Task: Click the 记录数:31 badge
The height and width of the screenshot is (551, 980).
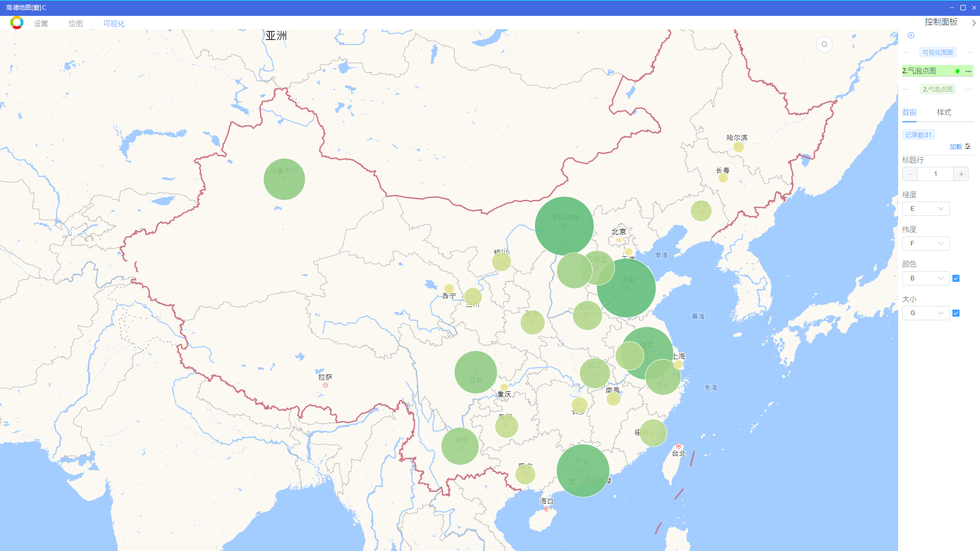Action: pyautogui.click(x=919, y=135)
